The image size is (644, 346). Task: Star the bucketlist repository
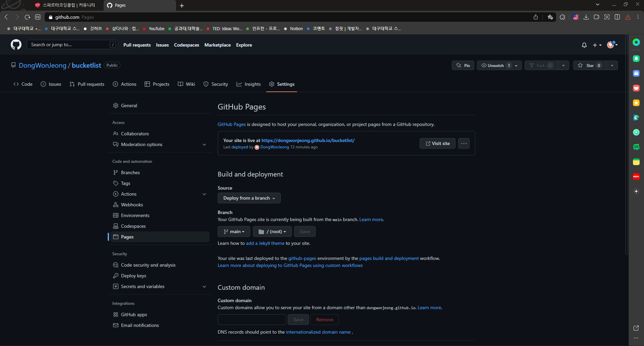(x=590, y=65)
